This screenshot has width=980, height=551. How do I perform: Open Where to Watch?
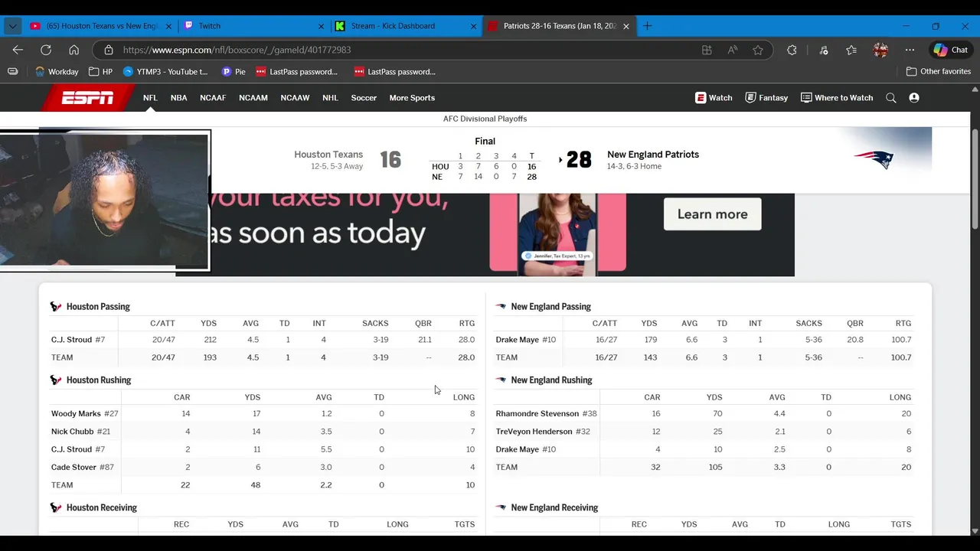[837, 98]
